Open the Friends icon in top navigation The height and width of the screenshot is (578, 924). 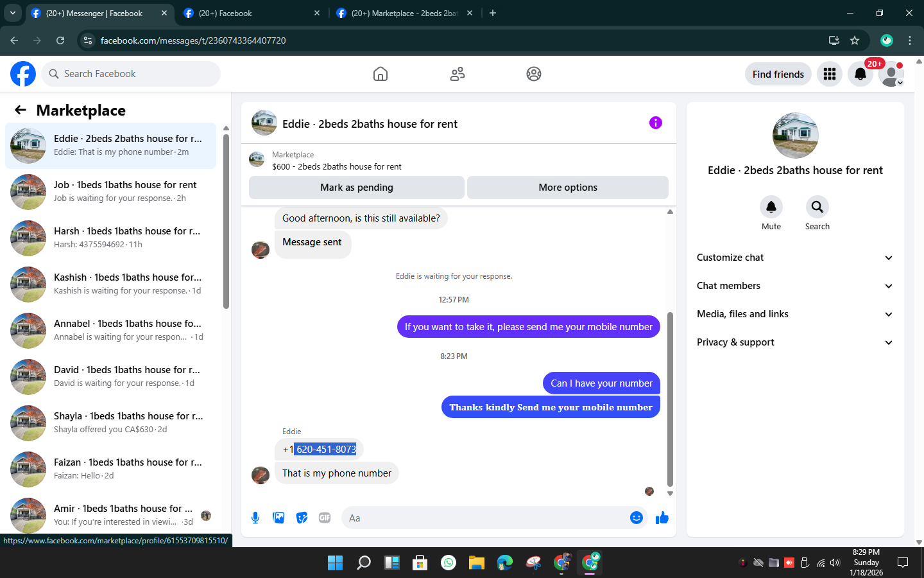point(458,74)
